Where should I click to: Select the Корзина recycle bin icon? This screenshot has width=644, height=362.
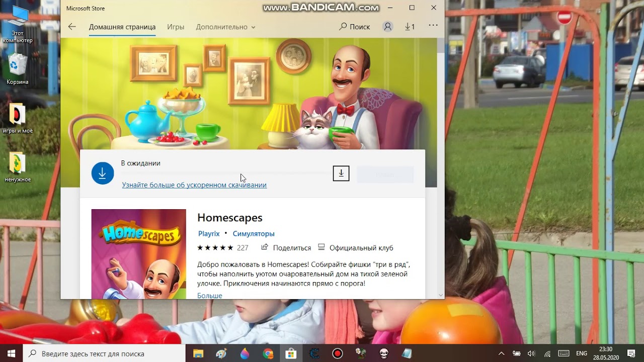(x=18, y=69)
